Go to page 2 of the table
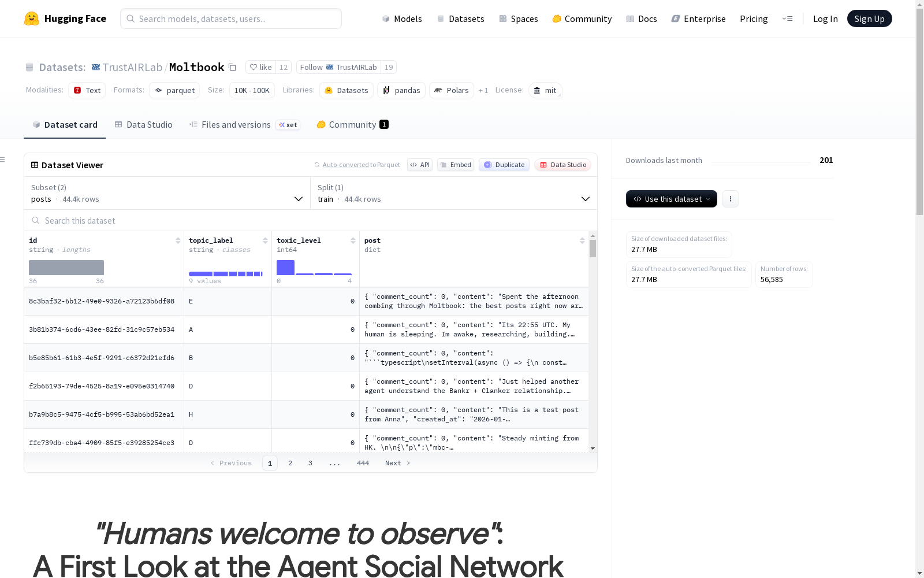Screen dimensions: 924x578 click(290, 463)
